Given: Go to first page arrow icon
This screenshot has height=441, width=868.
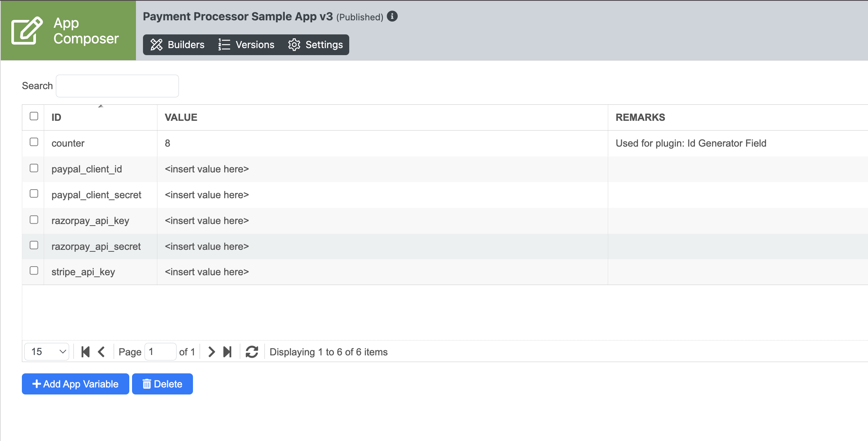Looking at the screenshot, I should 86,352.
